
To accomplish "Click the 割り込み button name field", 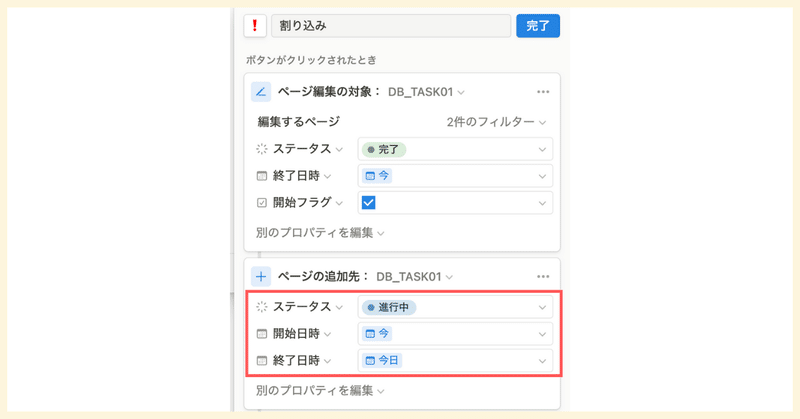I will point(391,26).
